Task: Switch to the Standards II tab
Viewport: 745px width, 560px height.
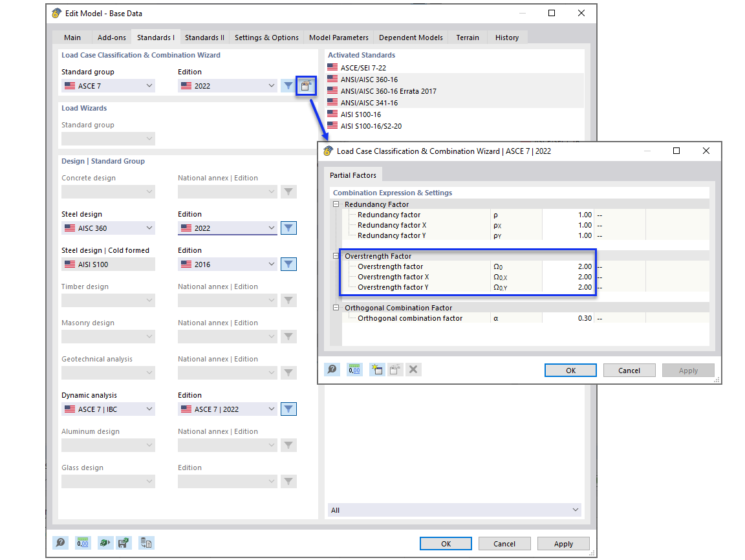Action: (204, 38)
